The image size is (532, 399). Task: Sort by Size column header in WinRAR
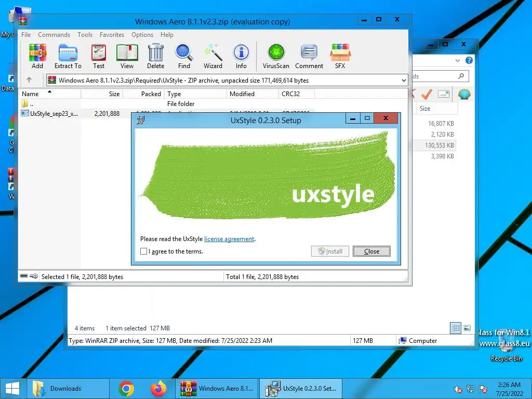click(x=102, y=94)
